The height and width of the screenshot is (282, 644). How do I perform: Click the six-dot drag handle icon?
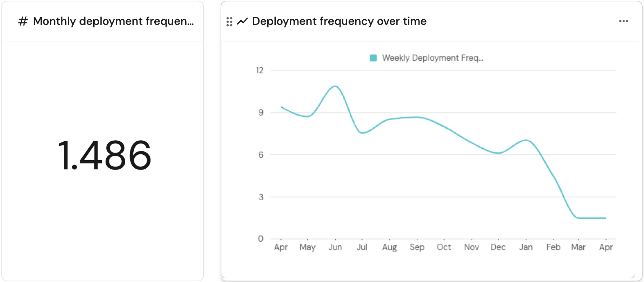click(x=229, y=22)
